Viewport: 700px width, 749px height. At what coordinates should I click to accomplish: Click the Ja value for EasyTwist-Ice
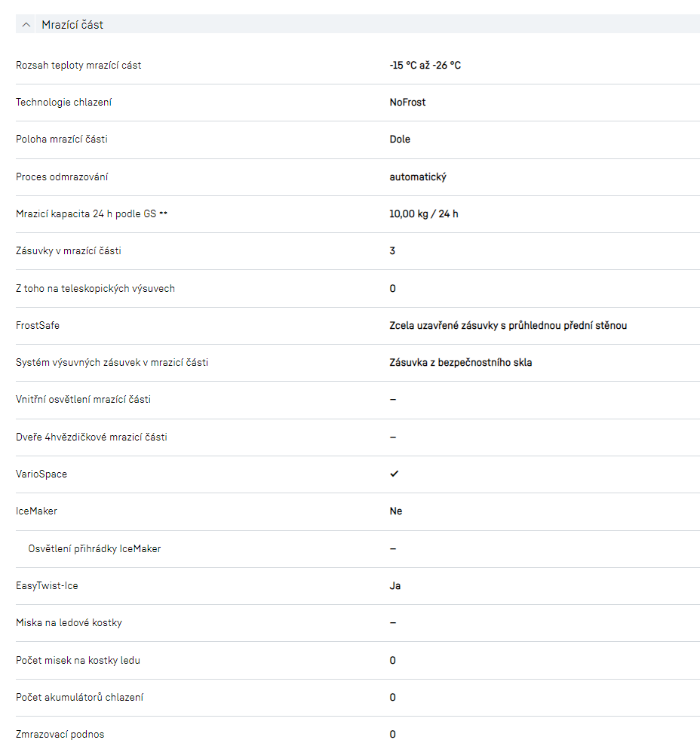click(x=395, y=585)
